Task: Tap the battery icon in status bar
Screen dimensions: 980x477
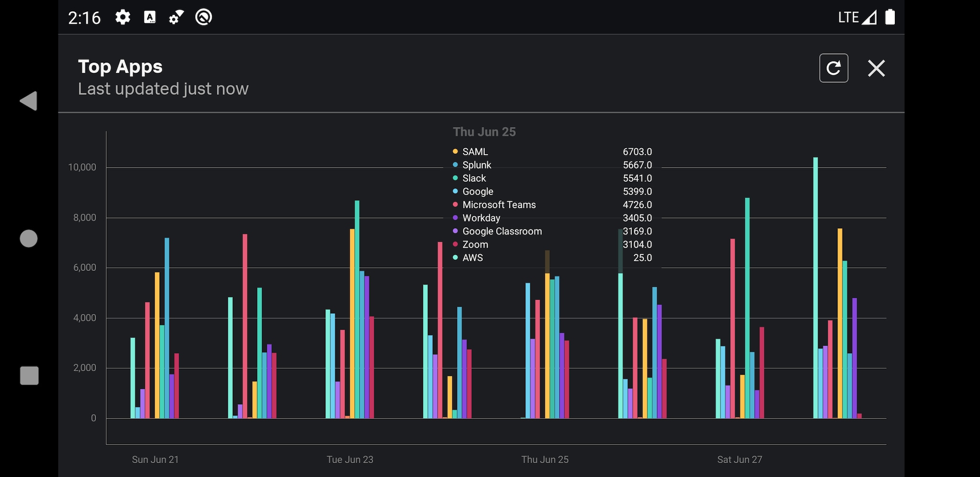Action: tap(890, 17)
